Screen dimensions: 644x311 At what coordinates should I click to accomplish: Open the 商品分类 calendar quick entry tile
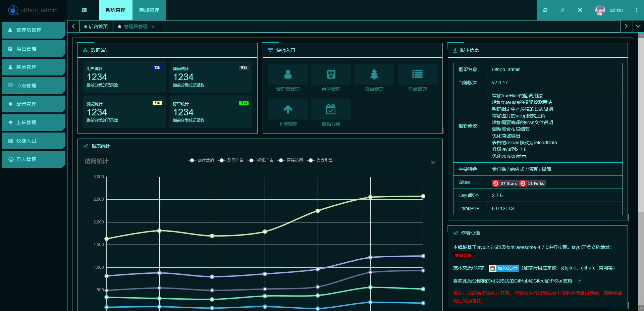coord(331,113)
